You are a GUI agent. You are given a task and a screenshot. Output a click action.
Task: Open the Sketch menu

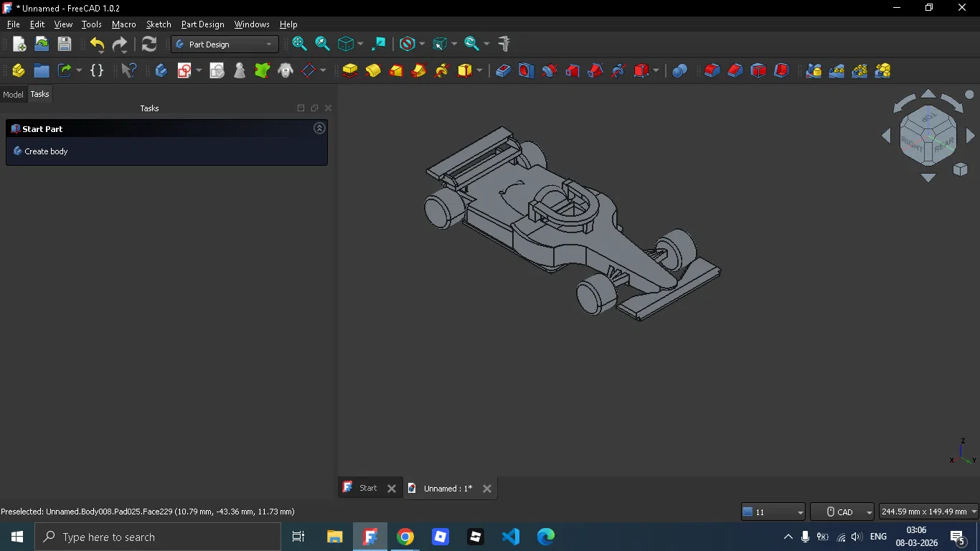click(x=159, y=24)
